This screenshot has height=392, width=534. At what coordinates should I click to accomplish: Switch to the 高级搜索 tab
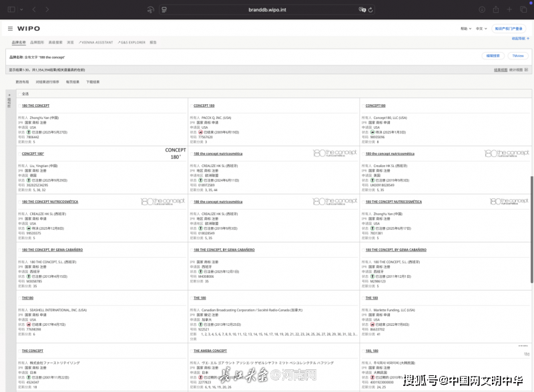[x=55, y=42]
